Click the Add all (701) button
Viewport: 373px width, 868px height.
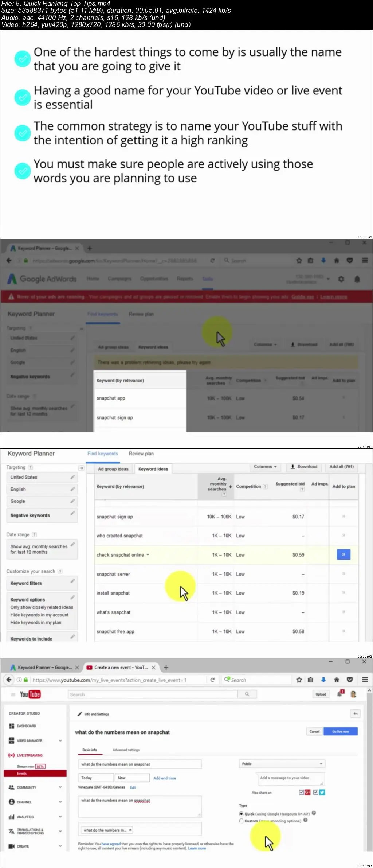pyautogui.click(x=341, y=467)
